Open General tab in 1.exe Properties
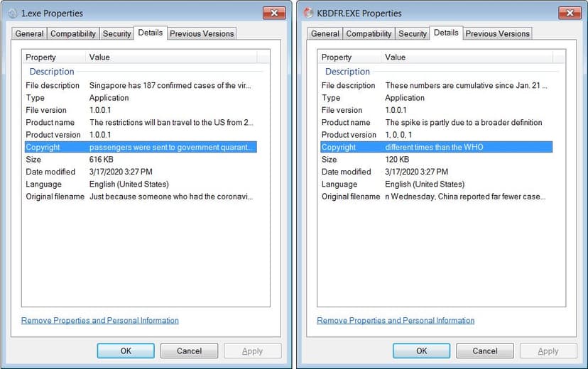Image resolution: width=588 pixels, height=369 pixels. click(29, 34)
